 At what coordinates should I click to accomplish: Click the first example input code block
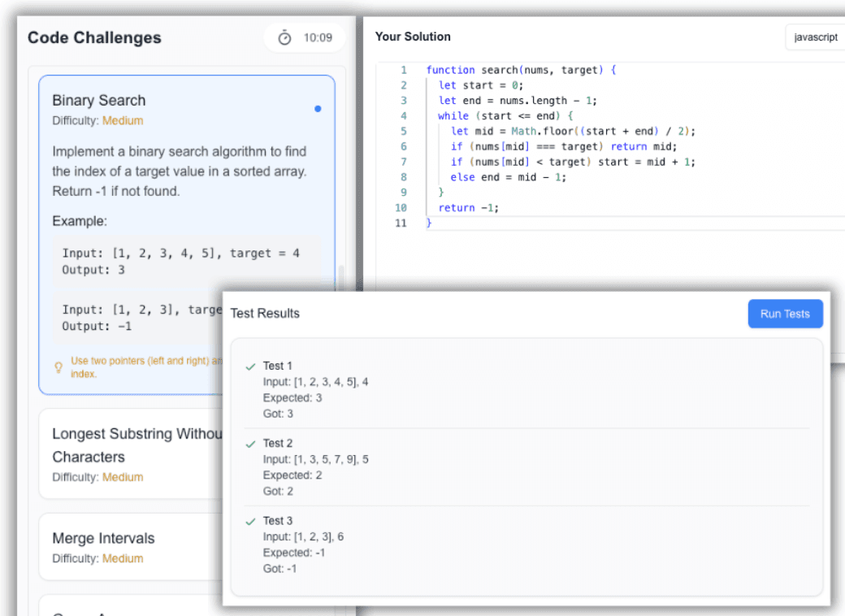(179, 261)
